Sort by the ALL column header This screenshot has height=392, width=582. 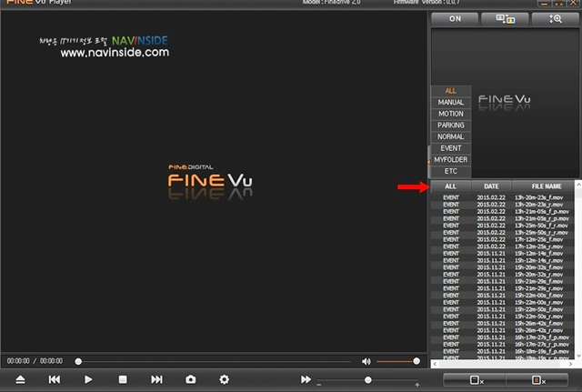coord(451,186)
